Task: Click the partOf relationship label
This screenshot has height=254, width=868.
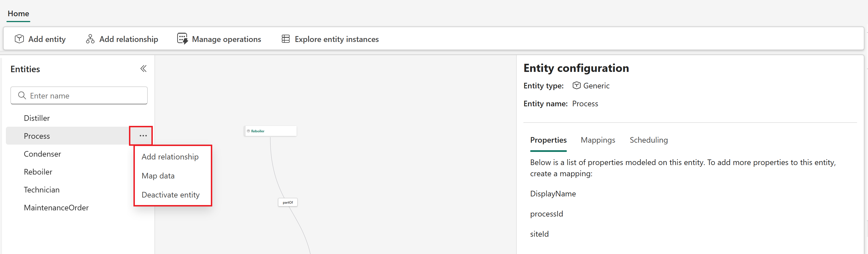Action: pos(288,202)
